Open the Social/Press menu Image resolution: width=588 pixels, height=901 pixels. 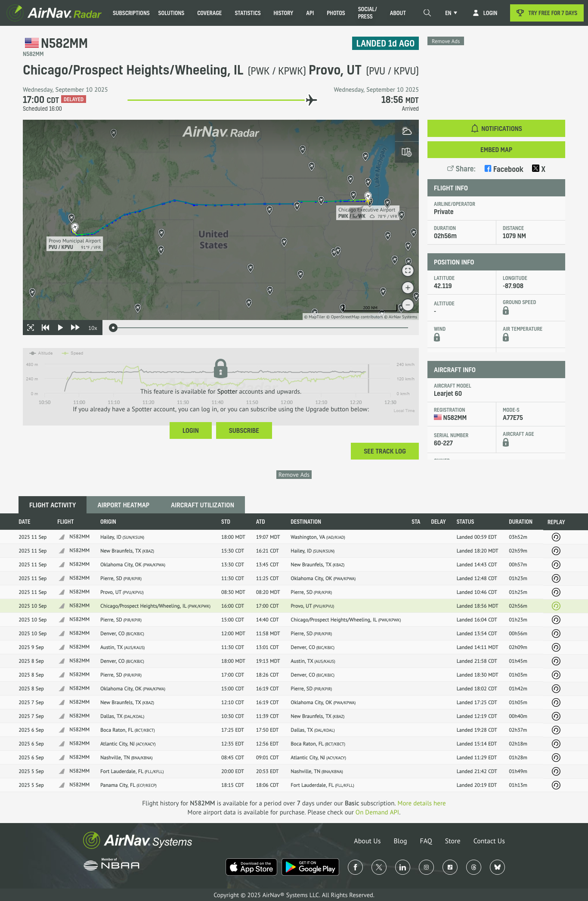367,13
